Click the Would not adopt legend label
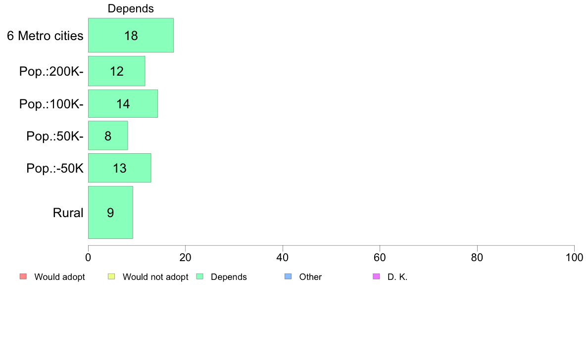The height and width of the screenshot is (364, 588). click(155, 277)
